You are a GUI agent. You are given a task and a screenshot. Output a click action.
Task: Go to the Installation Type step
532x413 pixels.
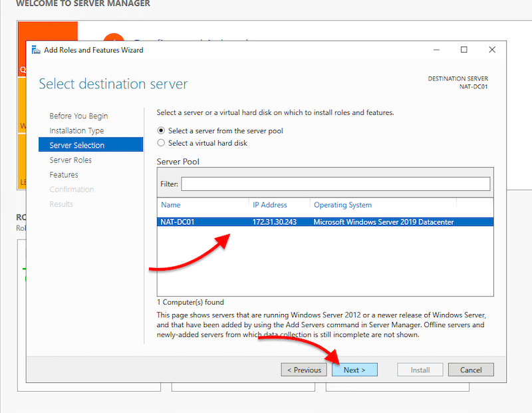pyautogui.click(x=76, y=130)
